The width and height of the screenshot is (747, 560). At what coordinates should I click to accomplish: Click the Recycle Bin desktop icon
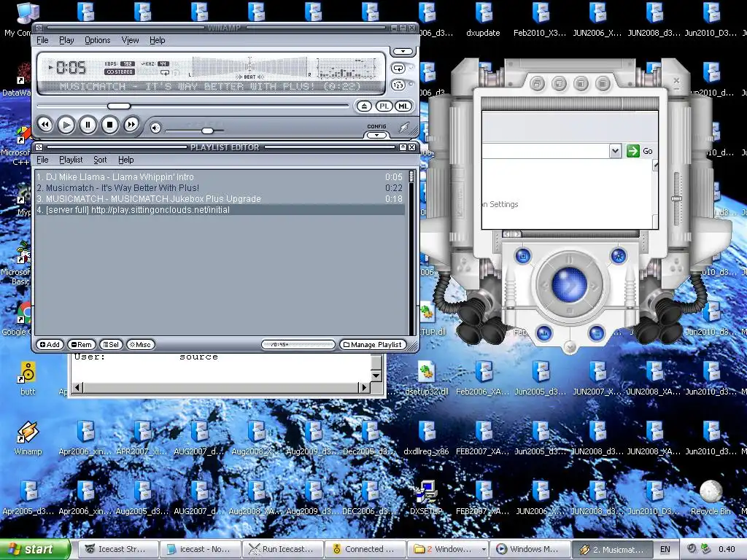(x=711, y=497)
